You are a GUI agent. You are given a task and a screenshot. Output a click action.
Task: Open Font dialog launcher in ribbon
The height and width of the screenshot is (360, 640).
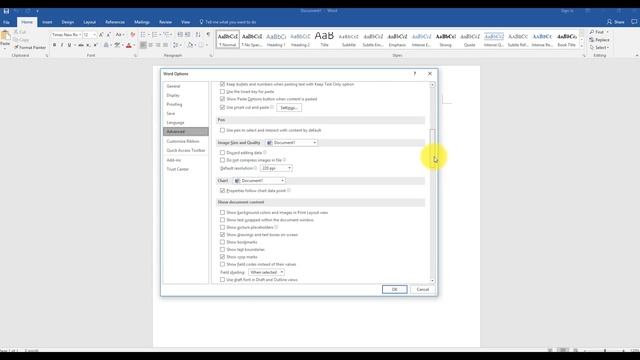[135, 56]
